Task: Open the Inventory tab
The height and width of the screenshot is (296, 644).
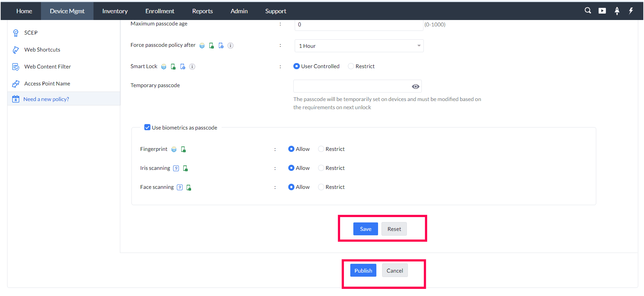Action: [x=115, y=11]
